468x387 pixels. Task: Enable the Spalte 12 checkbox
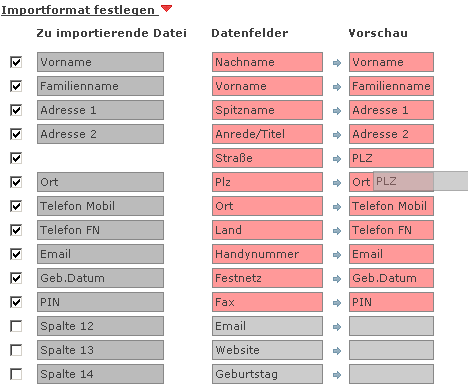click(16, 326)
